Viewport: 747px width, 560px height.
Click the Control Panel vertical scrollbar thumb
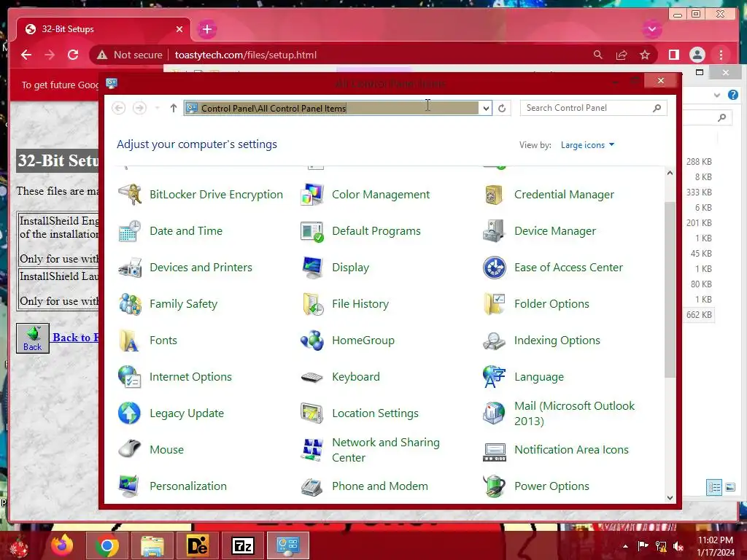pyautogui.click(x=670, y=289)
